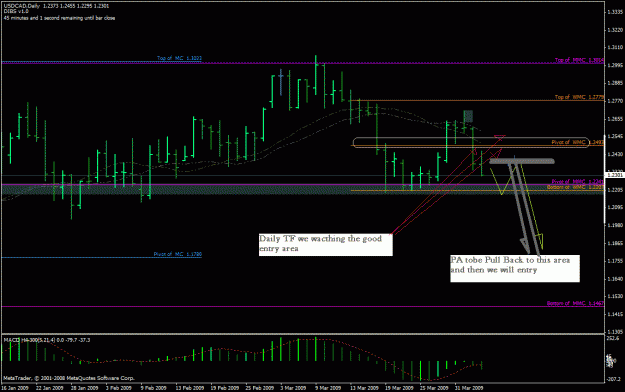The width and height of the screenshot is (625, 392).
Task: Click price axis value 1.2545
Action: click(615, 136)
